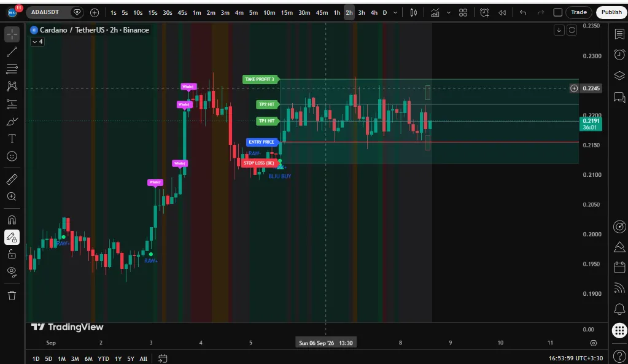Image resolution: width=628 pixels, height=364 pixels.
Task: Open the candlestick chart style menu
Action: (x=414, y=13)
